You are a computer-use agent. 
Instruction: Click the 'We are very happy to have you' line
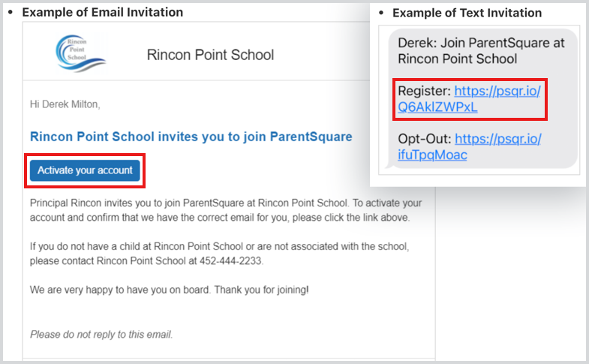tap(170, 290)
